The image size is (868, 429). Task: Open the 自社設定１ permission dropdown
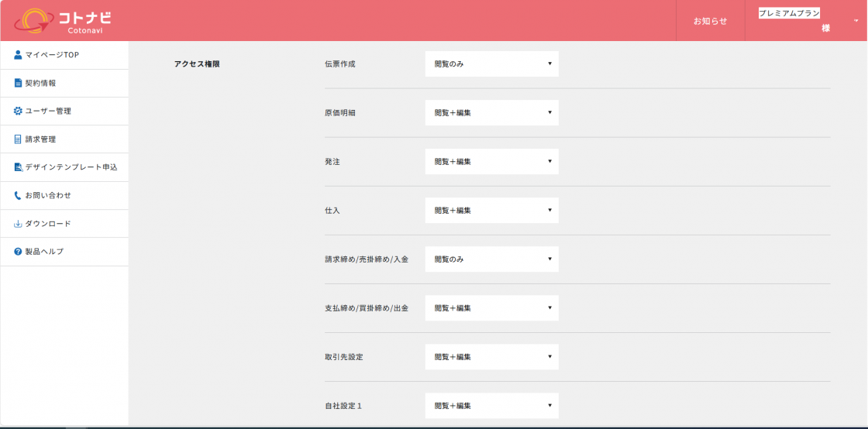[491, 405]
